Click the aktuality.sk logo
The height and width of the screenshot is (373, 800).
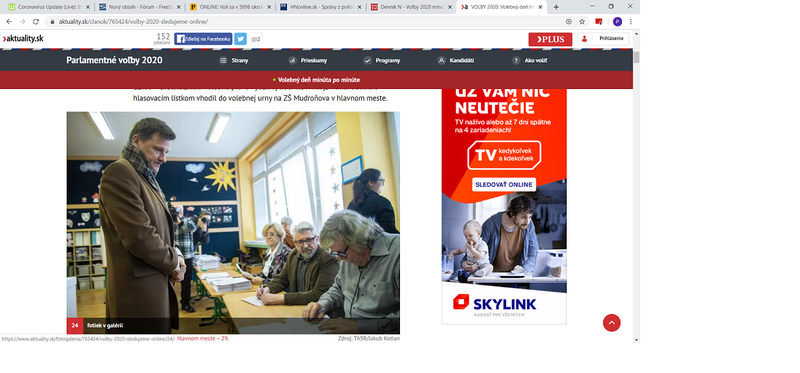(x=23, y=39)
